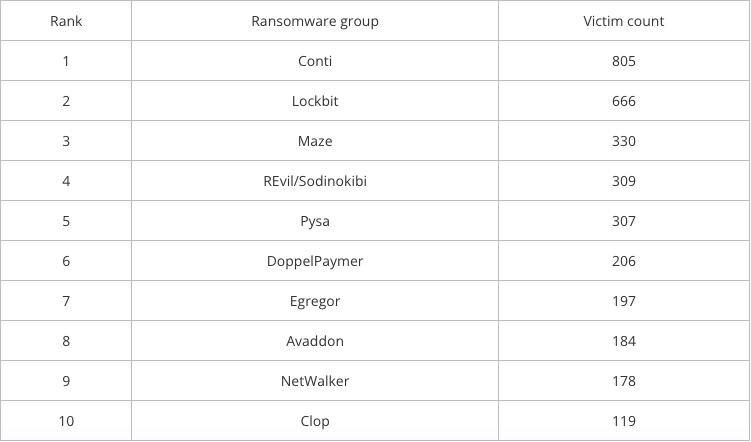Screen dimensions: 751x442
Task: Click the Maze table cell
Action: tap(315, 141)
